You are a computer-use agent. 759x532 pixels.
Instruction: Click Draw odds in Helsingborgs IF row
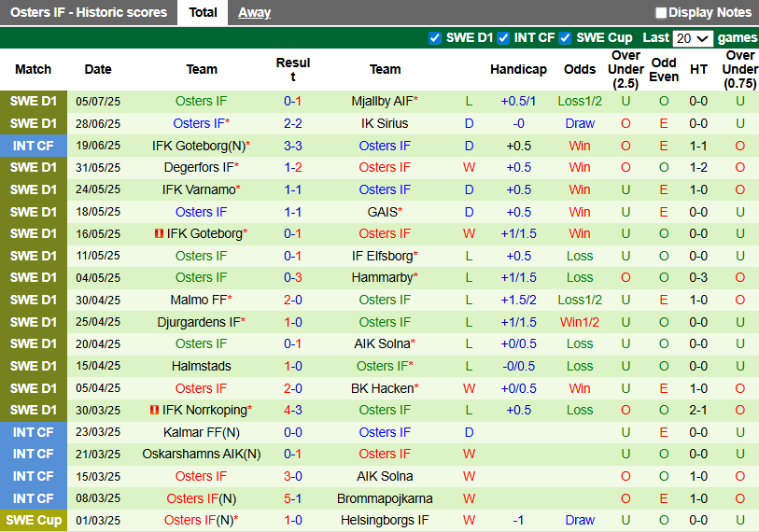click(580, 521)
